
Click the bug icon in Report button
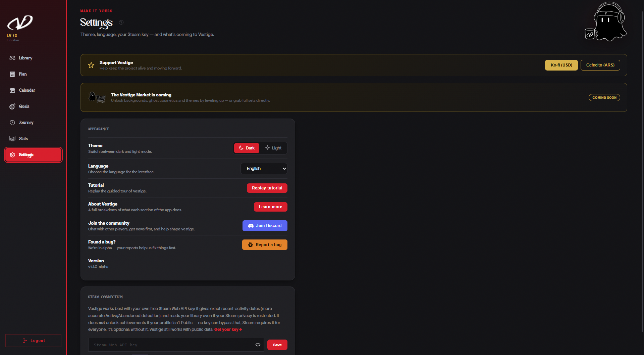point(250,245)
